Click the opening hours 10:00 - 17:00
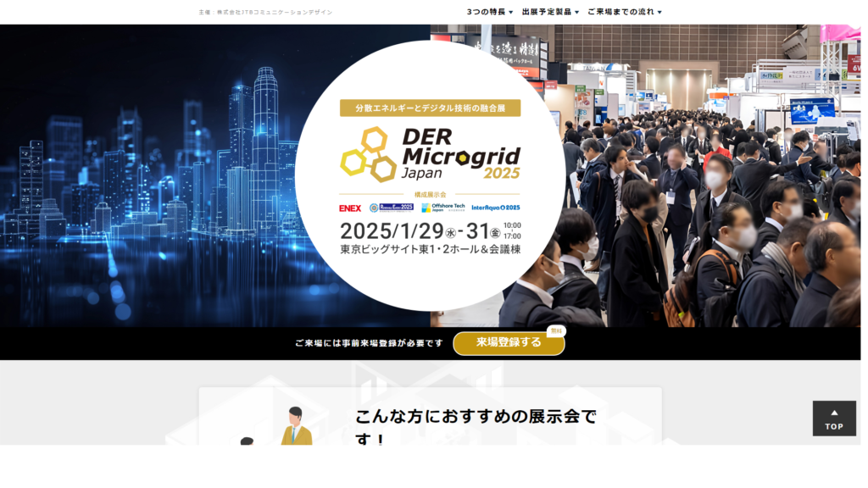The image size is (868, 488). (512, 230)
